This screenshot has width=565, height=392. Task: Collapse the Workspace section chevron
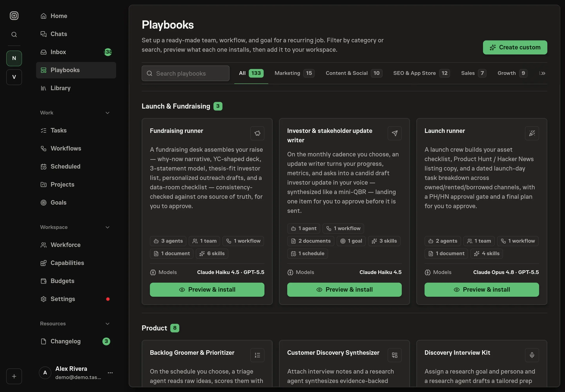(x=108, y=227)
